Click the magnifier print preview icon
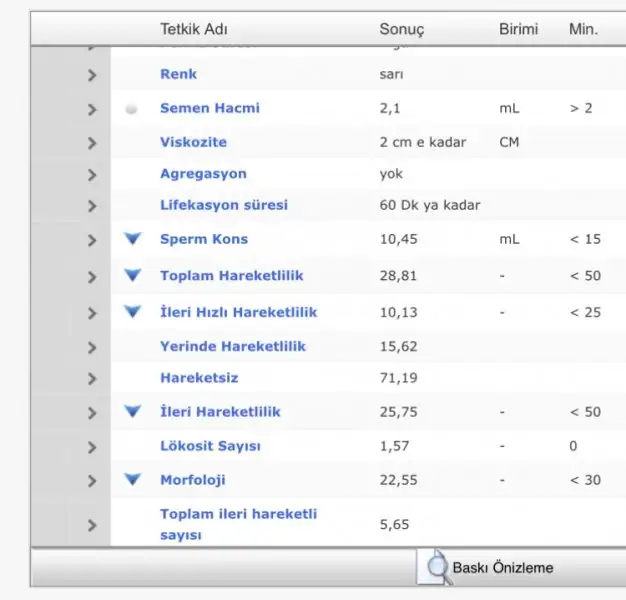The height and width of the screenshot is (600, 626). [437, 567]
